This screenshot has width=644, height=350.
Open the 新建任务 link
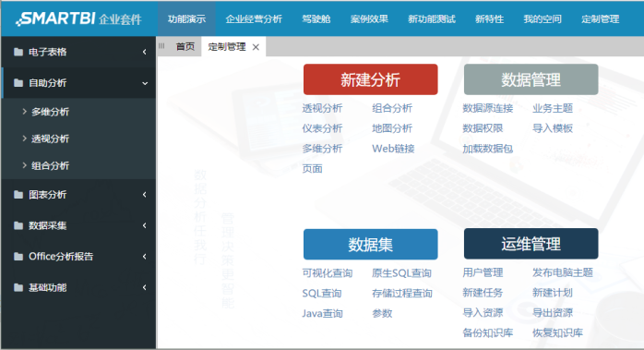(483, 293)
